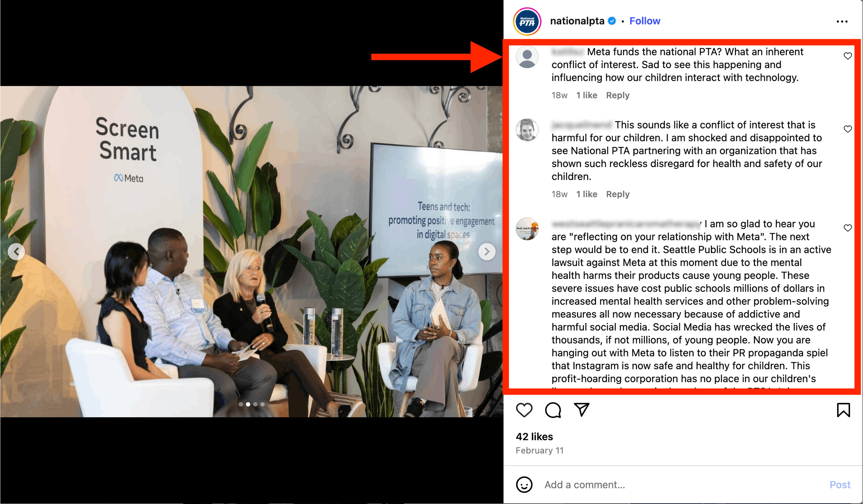The image size is (863, 504).
Task: Like the 'I am so glad to hear' comment
Action: 848,228
